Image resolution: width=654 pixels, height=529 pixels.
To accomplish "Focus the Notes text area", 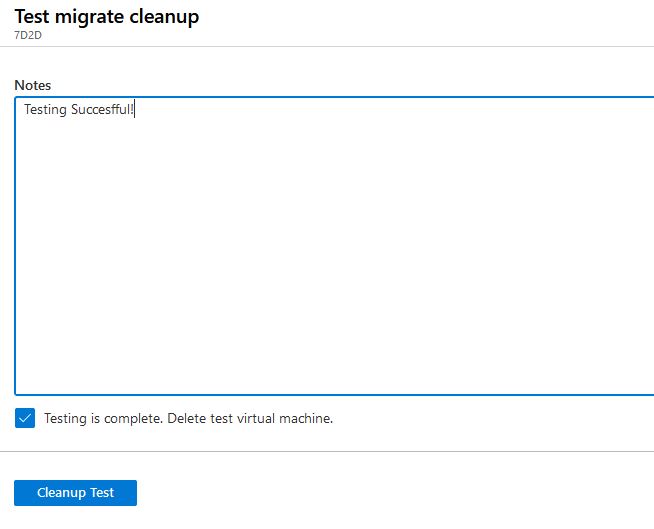I will point(335,246).
